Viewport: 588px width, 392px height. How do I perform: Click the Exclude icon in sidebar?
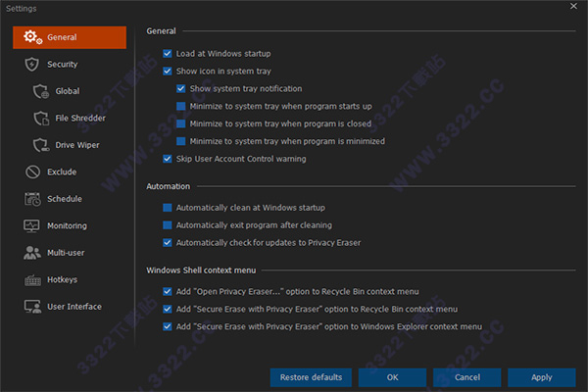pos(30,172)
